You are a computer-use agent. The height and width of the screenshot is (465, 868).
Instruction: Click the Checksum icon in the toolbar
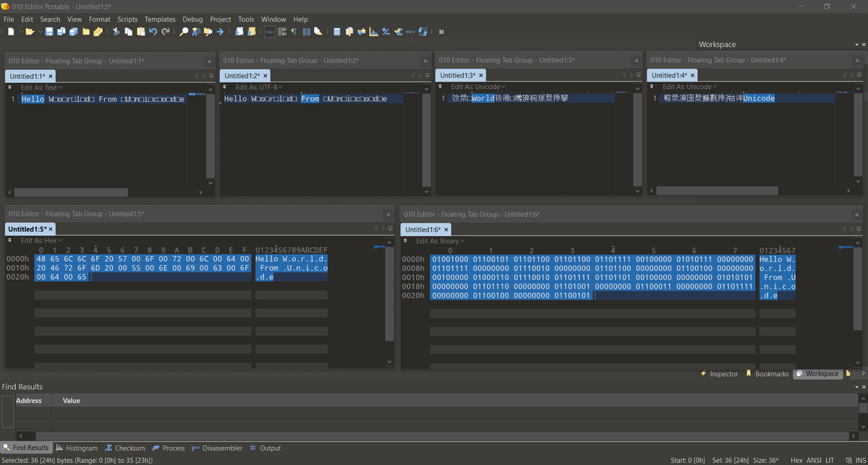point(398,32)
